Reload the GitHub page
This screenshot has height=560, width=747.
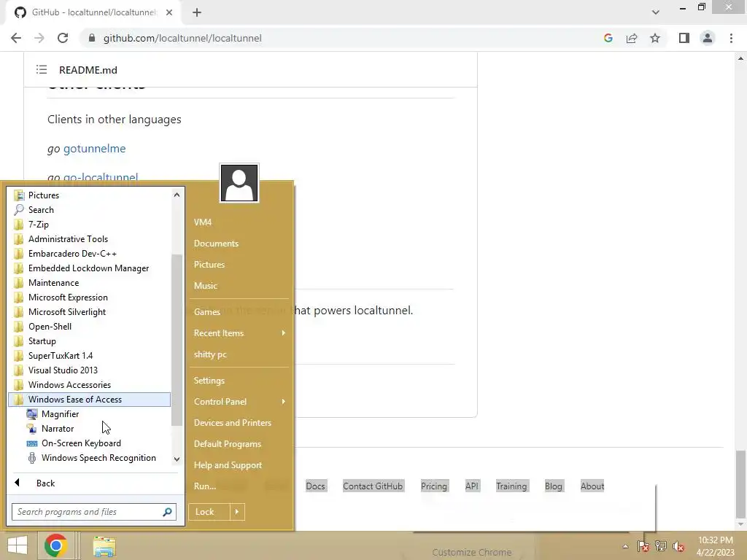point(63,38)
